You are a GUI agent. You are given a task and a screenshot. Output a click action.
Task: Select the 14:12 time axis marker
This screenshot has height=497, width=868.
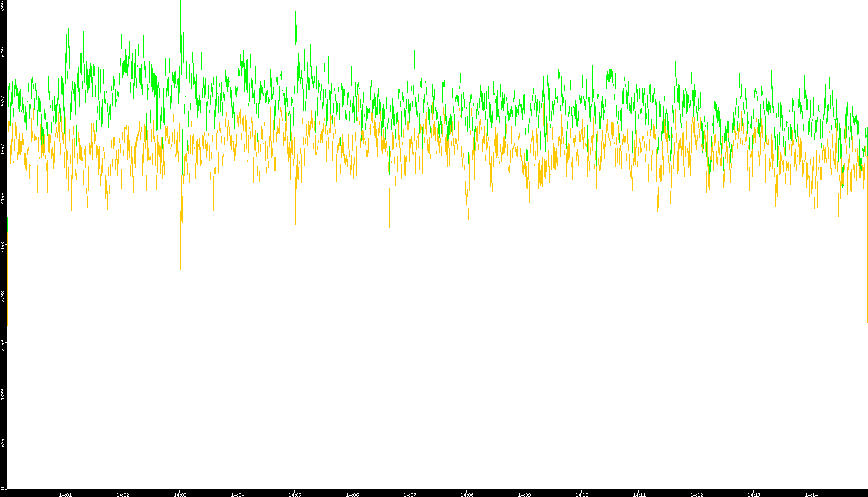click(696, 495)
